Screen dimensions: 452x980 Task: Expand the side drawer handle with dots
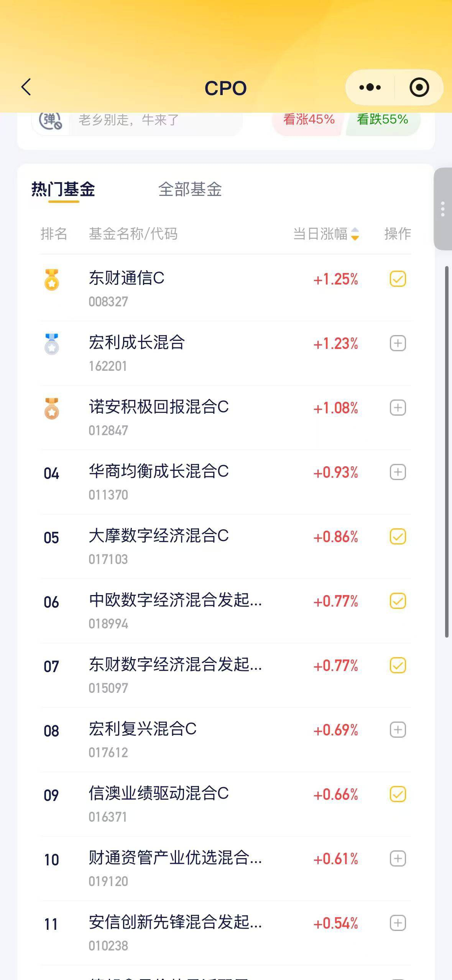(443, 209)
